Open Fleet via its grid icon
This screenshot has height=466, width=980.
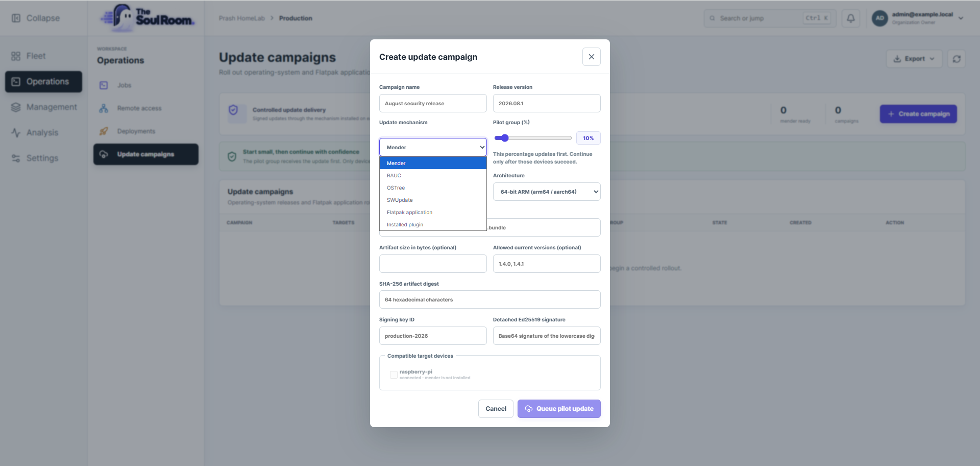click(x=16, y=56)
